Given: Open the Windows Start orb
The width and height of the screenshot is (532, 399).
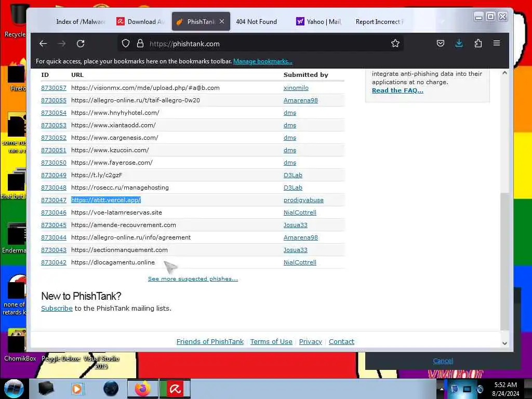Looking at the screenshot, I should click(x=14, y=389).
